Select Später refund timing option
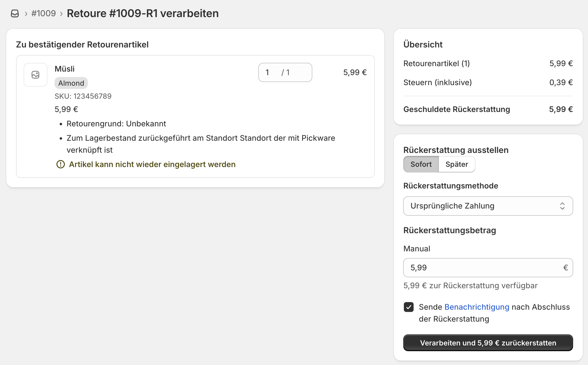This screenshot has height=365, width=588. [x=457, y=164]
